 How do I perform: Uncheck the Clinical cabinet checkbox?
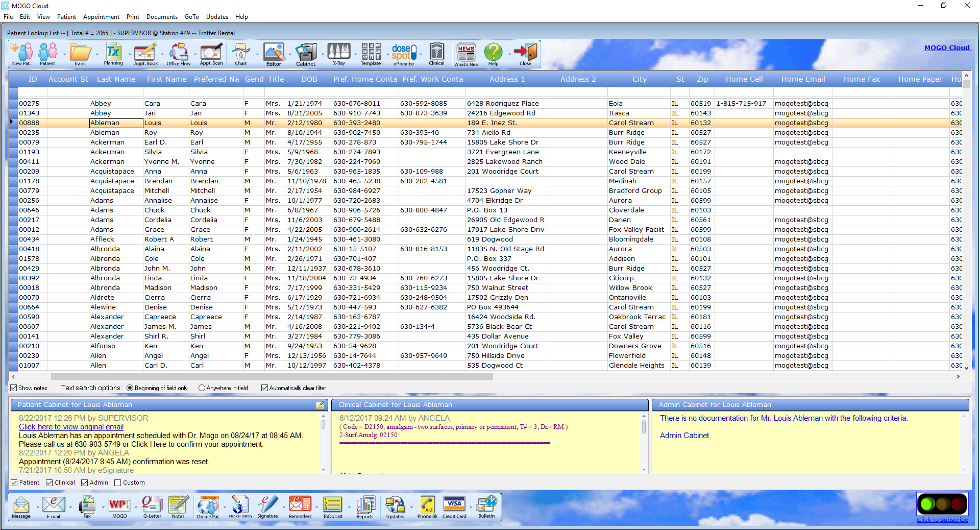(49, 483)
